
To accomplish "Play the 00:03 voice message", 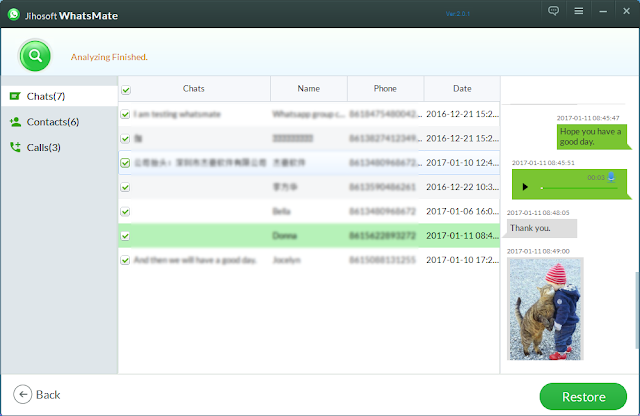I will pos(525,187).
